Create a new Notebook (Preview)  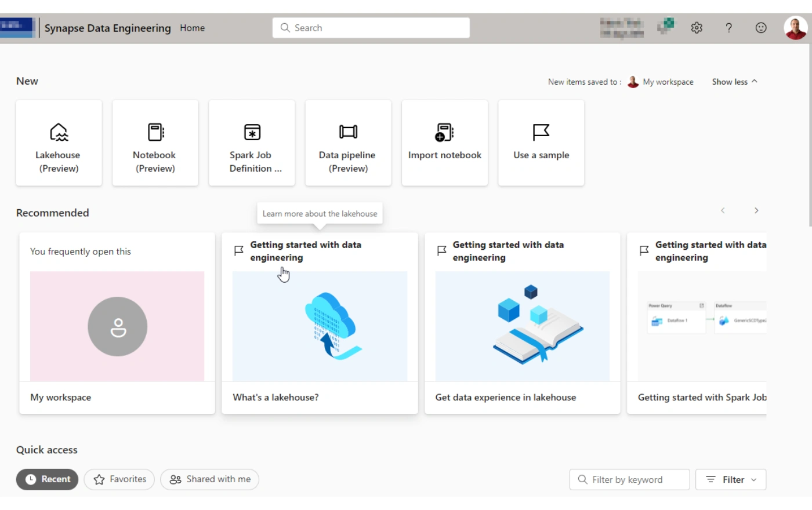pos(155,143)
